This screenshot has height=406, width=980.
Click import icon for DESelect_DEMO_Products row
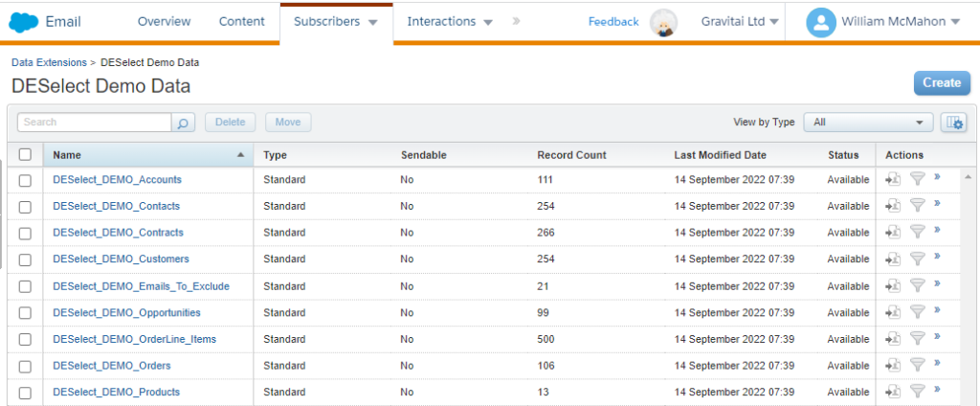(893, 392)
